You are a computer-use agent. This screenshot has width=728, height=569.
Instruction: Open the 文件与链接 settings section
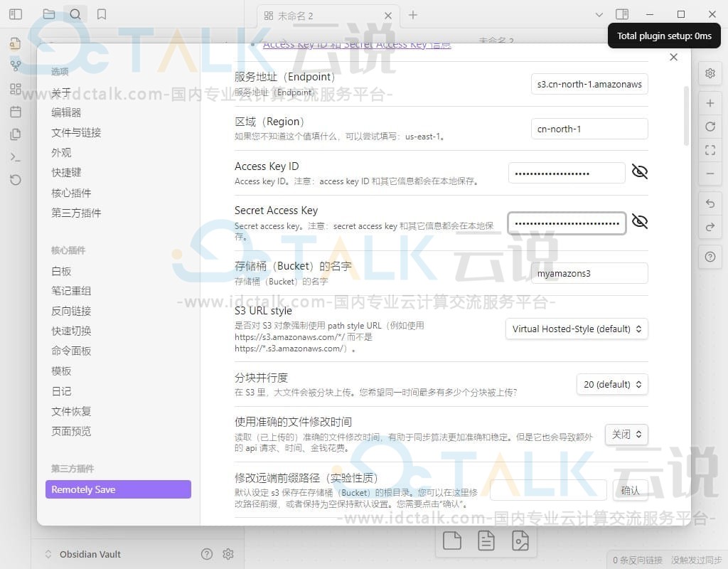(76, 132)
